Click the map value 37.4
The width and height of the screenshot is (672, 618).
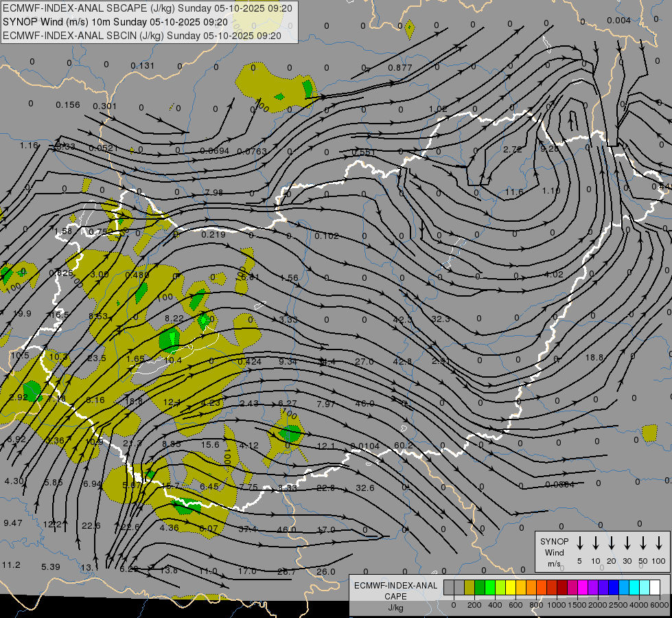247,529
